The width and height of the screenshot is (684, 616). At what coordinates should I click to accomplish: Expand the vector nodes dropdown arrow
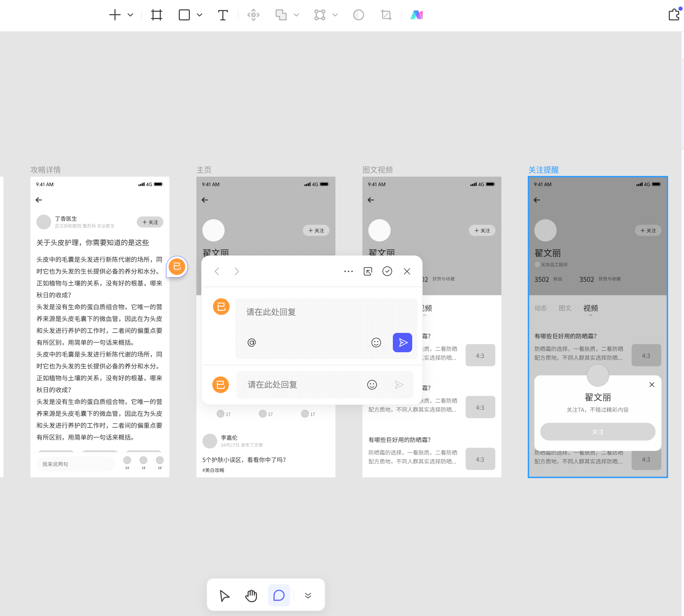(335, 15)
